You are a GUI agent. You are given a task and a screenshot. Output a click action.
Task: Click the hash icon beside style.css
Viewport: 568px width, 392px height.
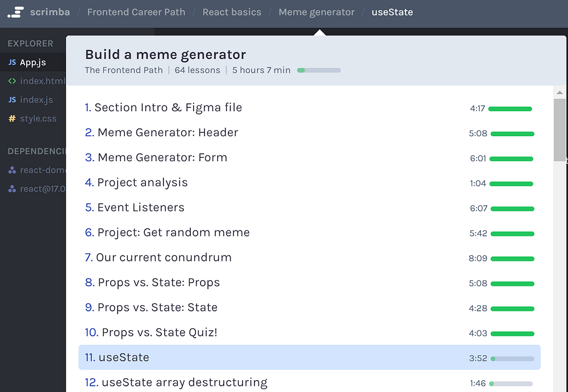pyautogui.click(x=12, y=119)
